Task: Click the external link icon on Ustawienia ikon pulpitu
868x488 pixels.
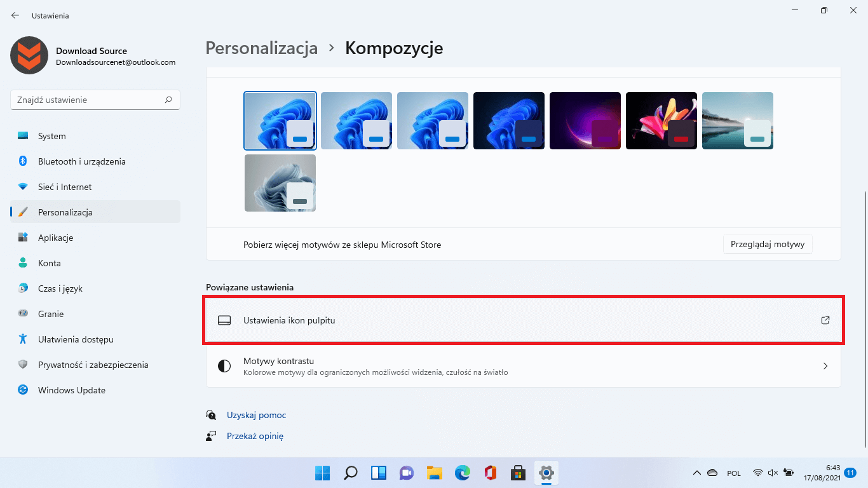Action: coord(825,320)
